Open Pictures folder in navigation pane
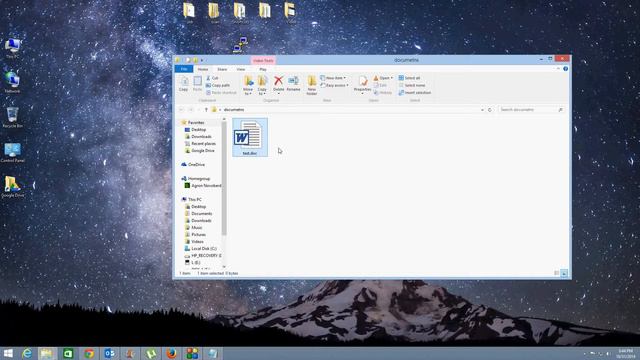Viewport: 640px width, 360px height. click(198, 235)
